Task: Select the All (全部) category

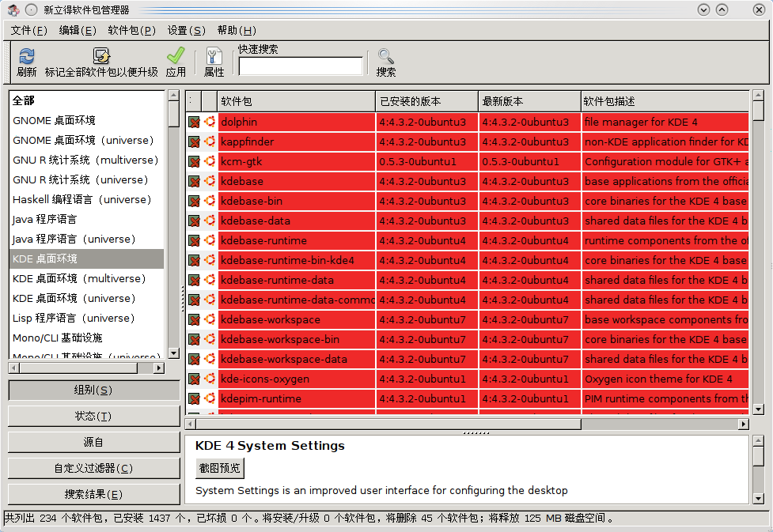Action: [87, 100]
